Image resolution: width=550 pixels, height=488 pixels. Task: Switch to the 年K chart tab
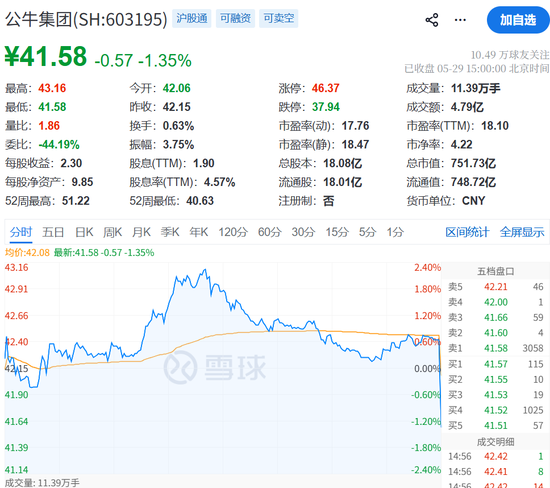coord(199,232)
